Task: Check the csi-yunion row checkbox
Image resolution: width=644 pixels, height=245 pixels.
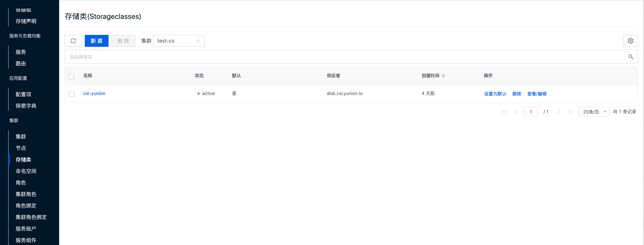Action: point(71,94)
